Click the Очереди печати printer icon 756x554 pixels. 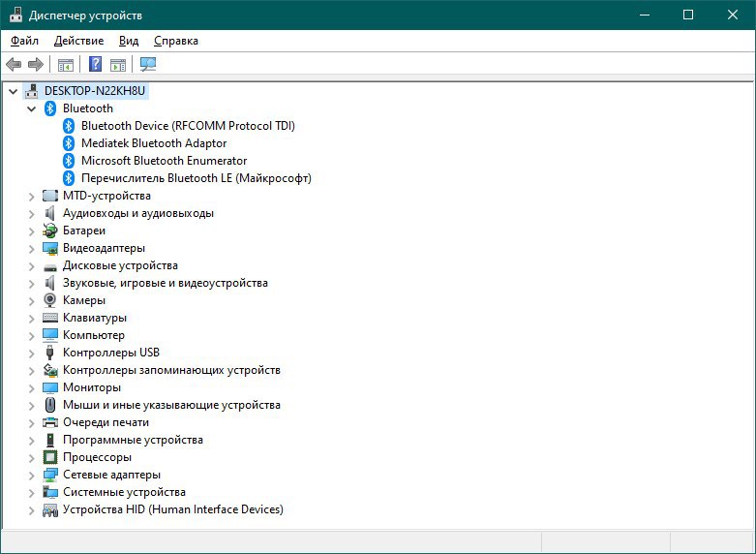click(50, 422)
